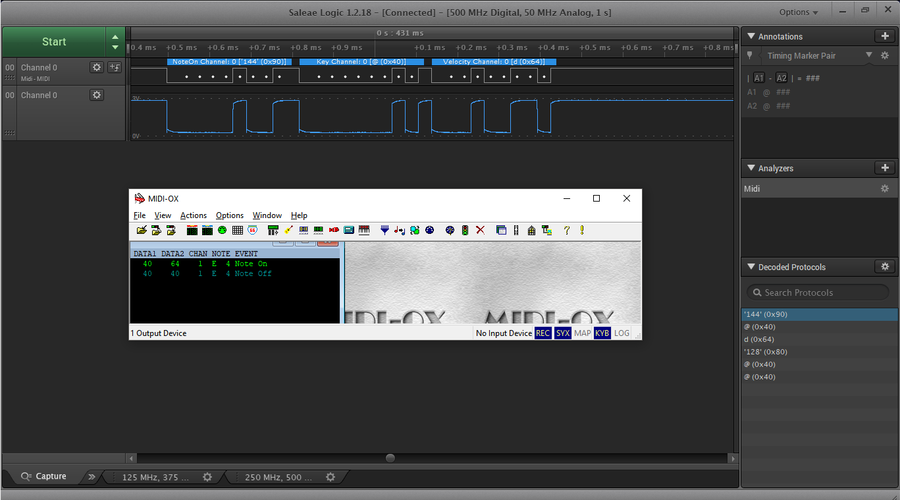Toggle the SYX status indicator
Screen dimensions: 900x500
click(563, 333)
